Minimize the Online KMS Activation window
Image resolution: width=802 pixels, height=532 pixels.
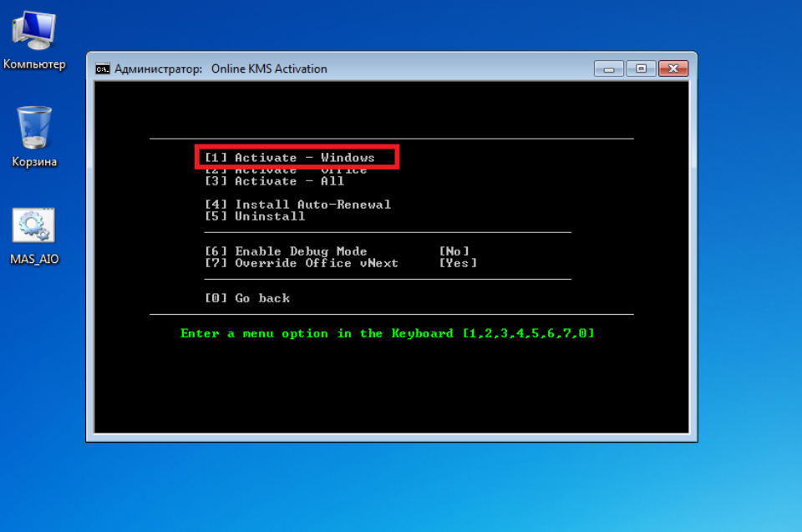610,68
